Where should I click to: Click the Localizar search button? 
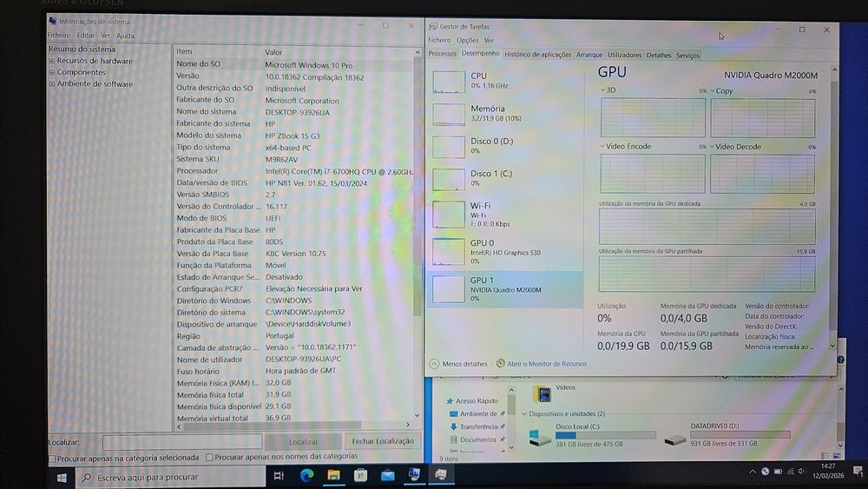[303, 442]
